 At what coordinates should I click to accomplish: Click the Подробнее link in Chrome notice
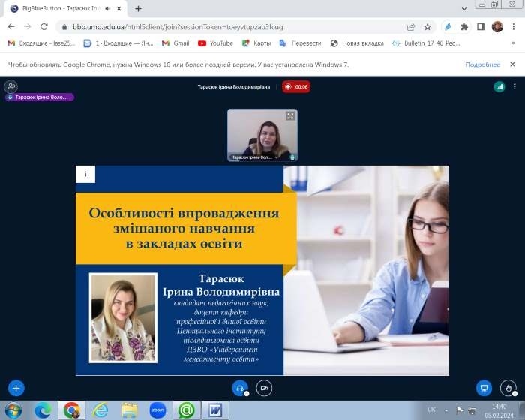click(x=482, y=64)
